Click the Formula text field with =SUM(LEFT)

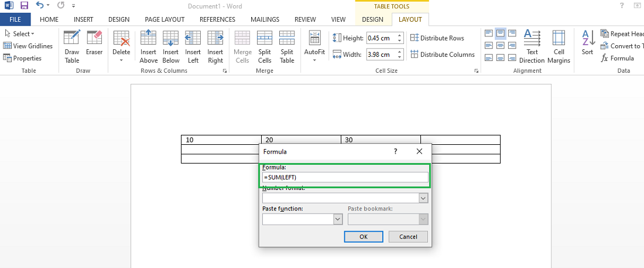(x=345, y=177)
